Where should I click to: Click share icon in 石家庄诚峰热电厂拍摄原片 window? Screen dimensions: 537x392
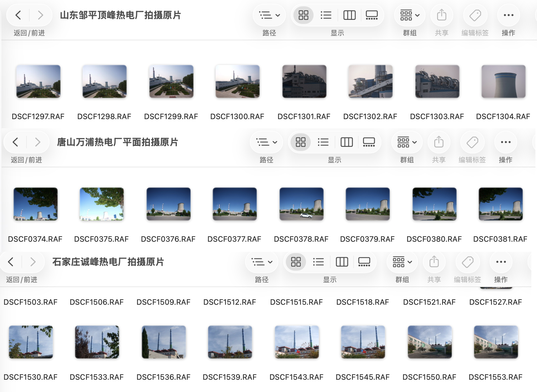pyautogui.click(x=434, y=262)
